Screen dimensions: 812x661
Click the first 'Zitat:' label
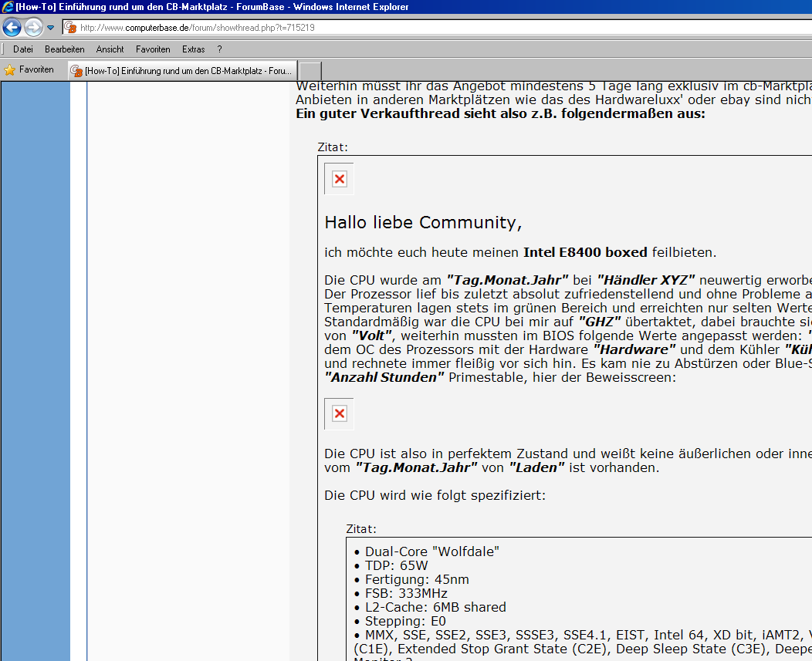333,147
